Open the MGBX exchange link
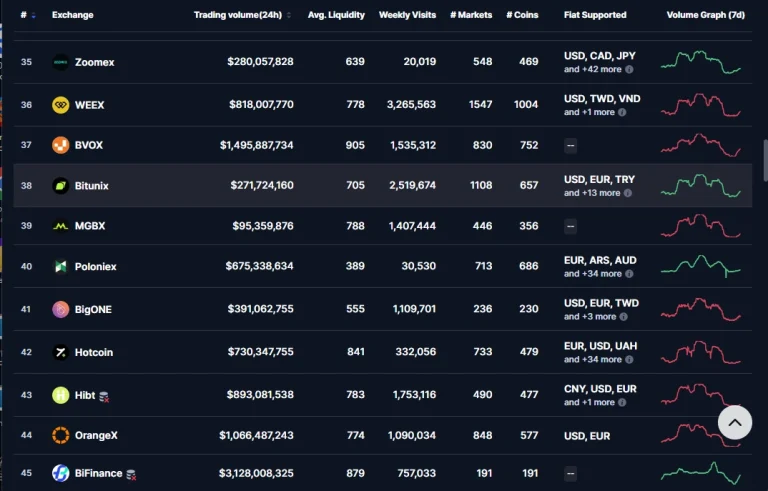 [90, 226]
